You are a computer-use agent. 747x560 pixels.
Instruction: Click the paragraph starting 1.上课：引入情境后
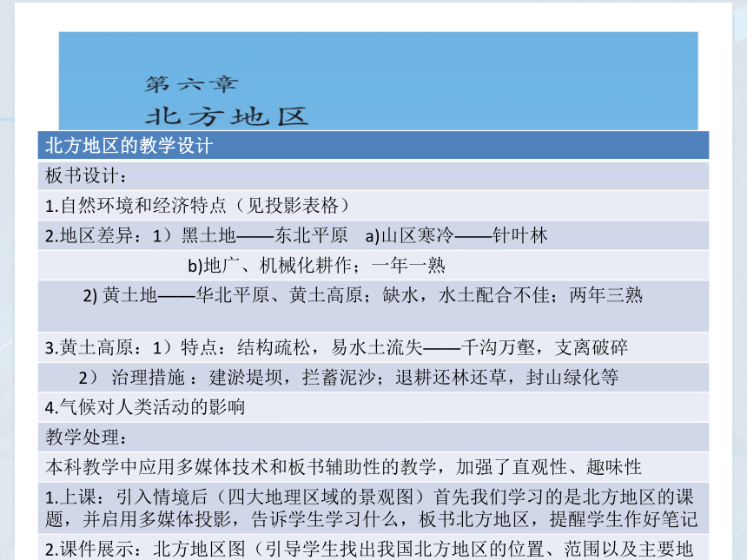click(x=373, y=508)
